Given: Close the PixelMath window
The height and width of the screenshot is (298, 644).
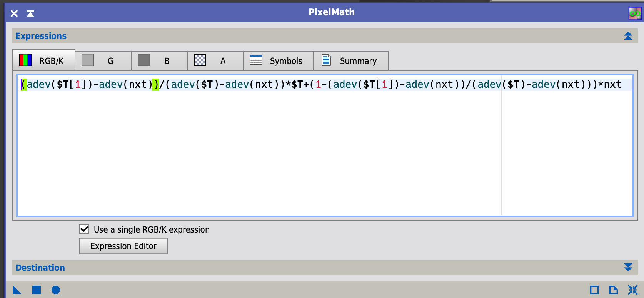Looking at the screenshot, I should tap(14, 13).
